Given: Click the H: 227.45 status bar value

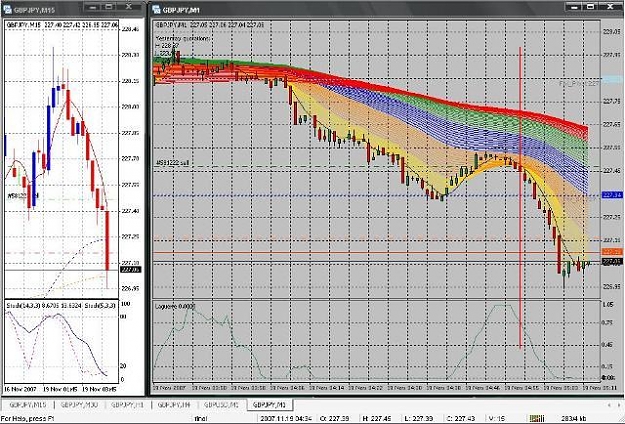Looking at the screenshot, I should pos(377,418).
